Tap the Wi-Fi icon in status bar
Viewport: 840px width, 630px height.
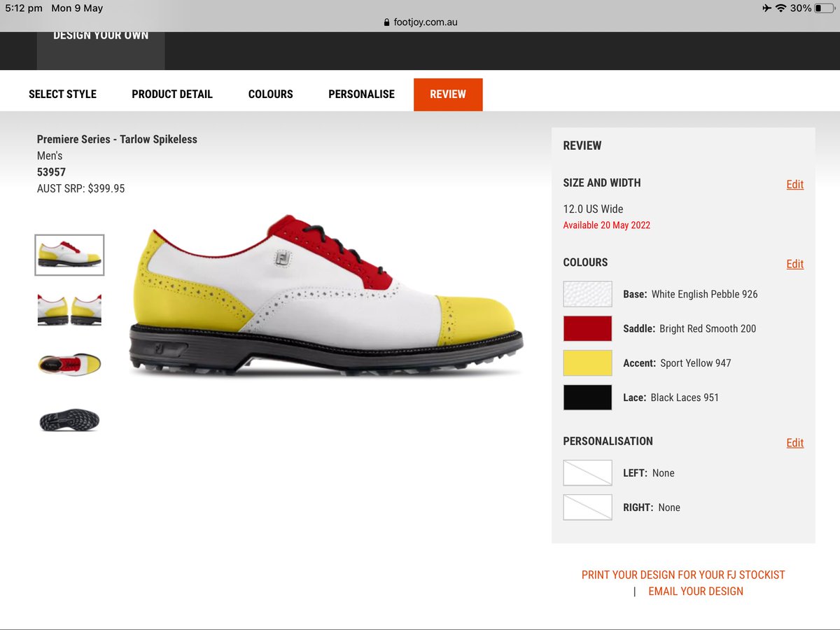click(781, 8)
